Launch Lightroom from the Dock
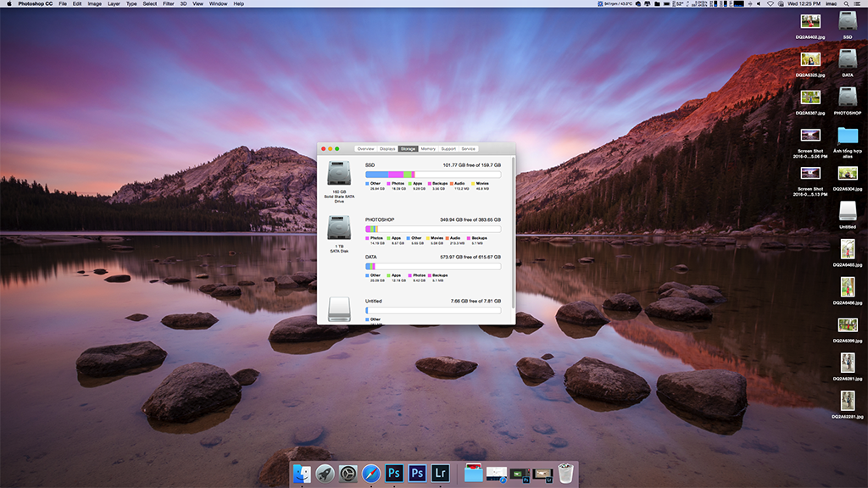Viewport: 868px width, 488px height. click(x=439, y=473)
